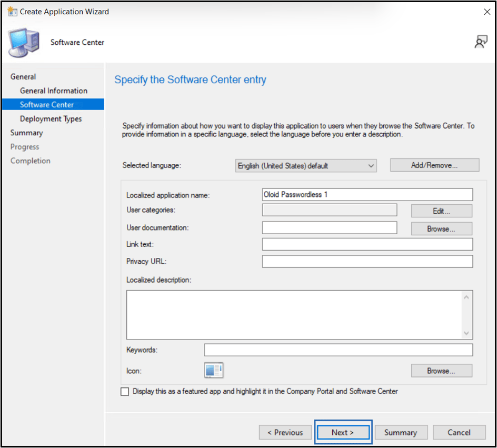
Task: Click the Add/Remove languages button
Action: tap(434, 165)
